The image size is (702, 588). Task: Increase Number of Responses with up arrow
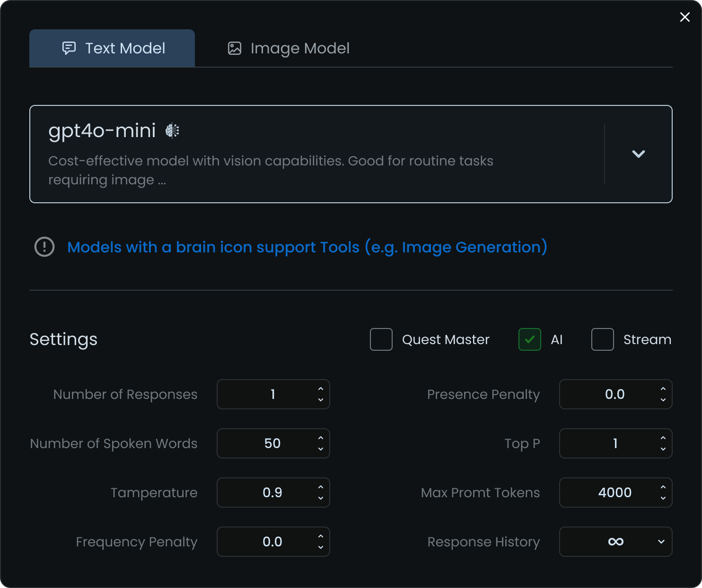click(321, 389)
